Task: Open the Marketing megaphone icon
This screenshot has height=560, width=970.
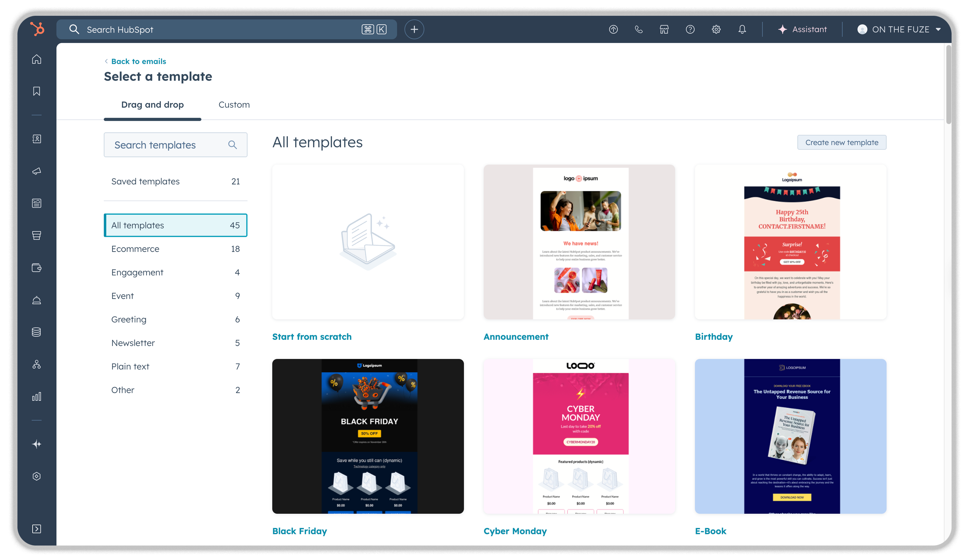Action: coord(37,171)
